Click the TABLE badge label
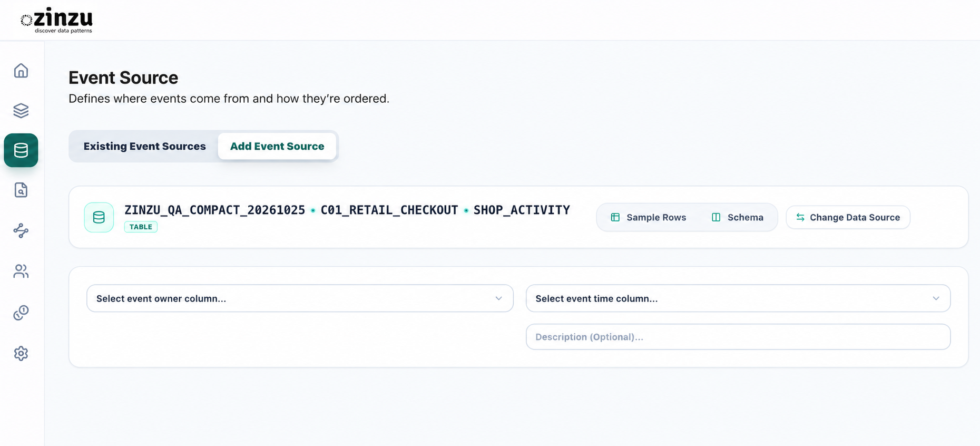The image size is (980, 446). click(x=141, y=227)
